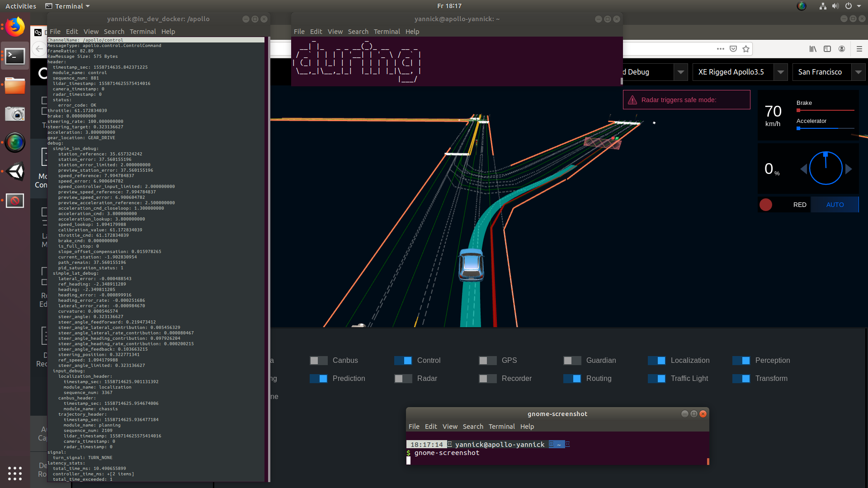Show Applications grid in the dock
The image size is (868, 488).
coord(15,473)
